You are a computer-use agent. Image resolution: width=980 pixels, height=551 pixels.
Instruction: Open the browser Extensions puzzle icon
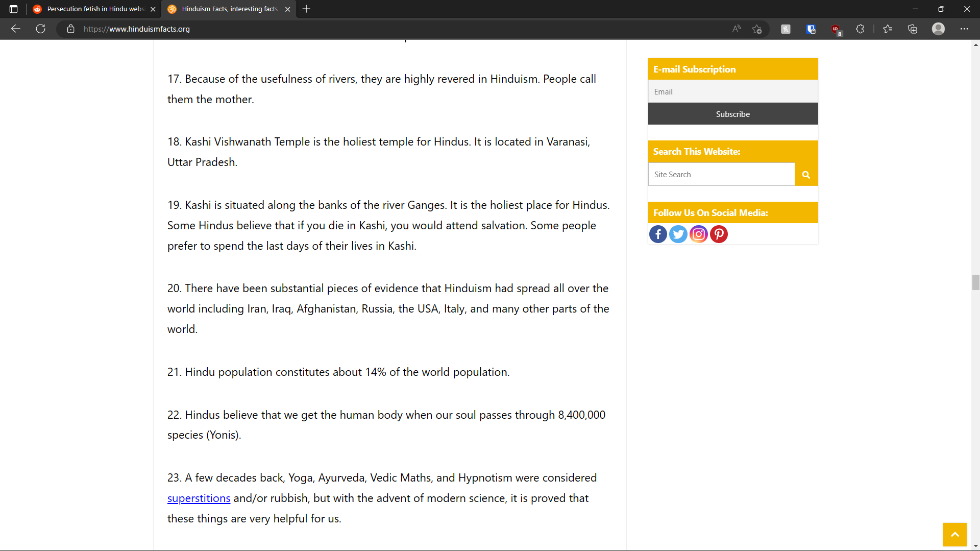click(860, 29)
